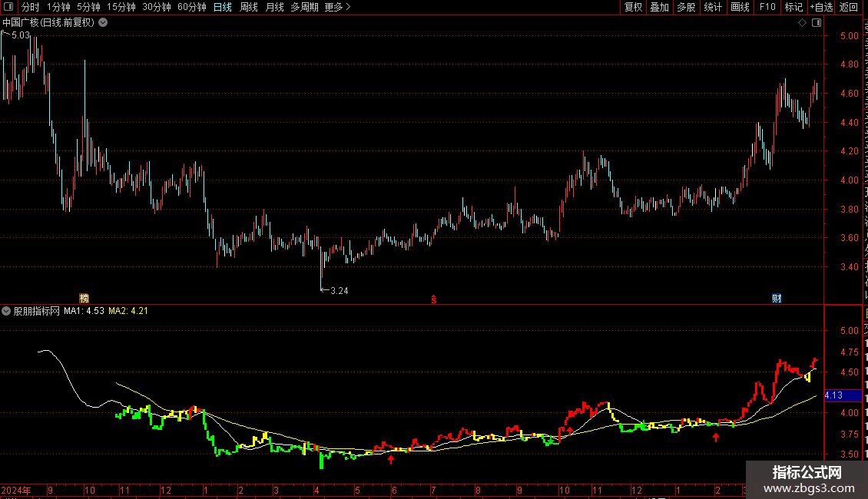Switch to 分时 intraday view

[x=30, y=7]
